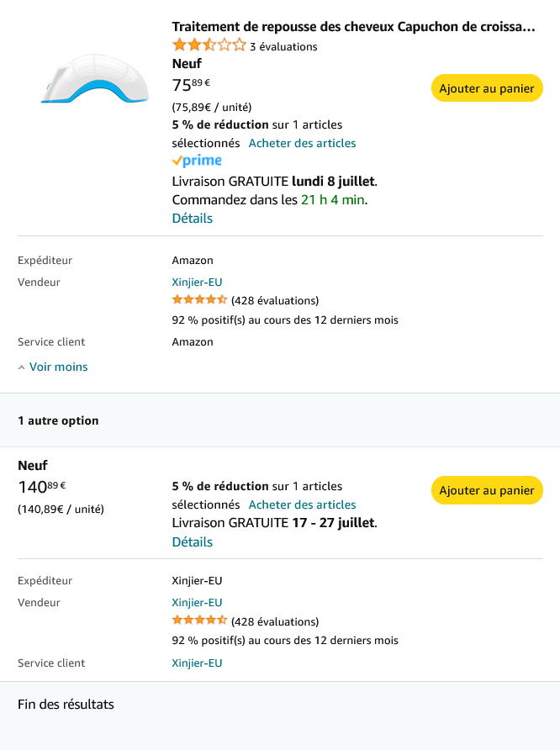560x750 pixels.
Task: Open 'Détails' for the second offer
Action: 192,541
